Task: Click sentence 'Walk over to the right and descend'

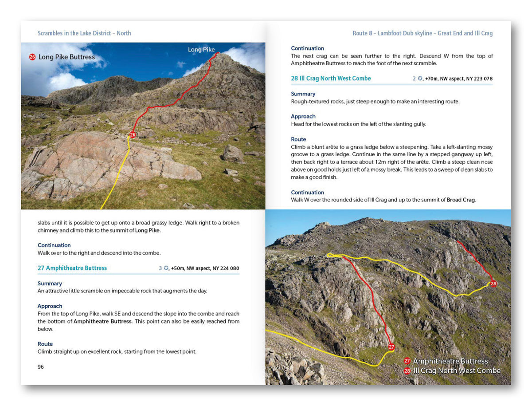Action: (99, 253)
